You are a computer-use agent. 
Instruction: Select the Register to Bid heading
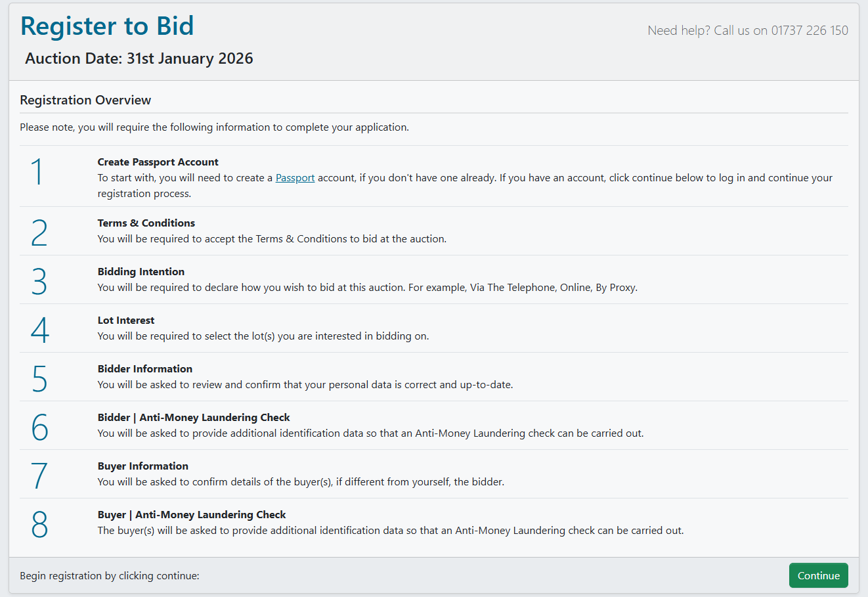coord(106,26)
